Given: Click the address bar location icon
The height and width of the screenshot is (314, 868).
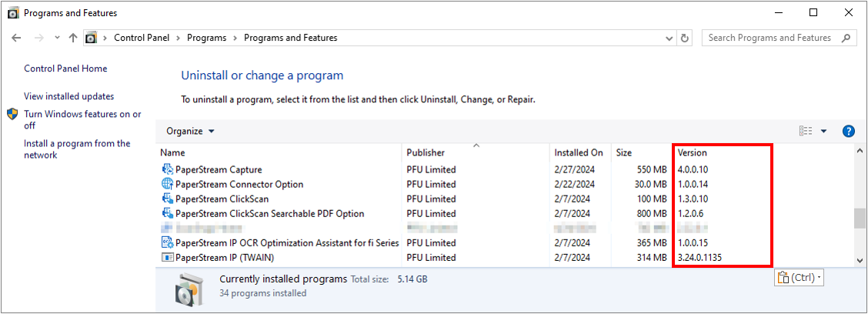Looking at the screenshot, I should click(91, 38).
